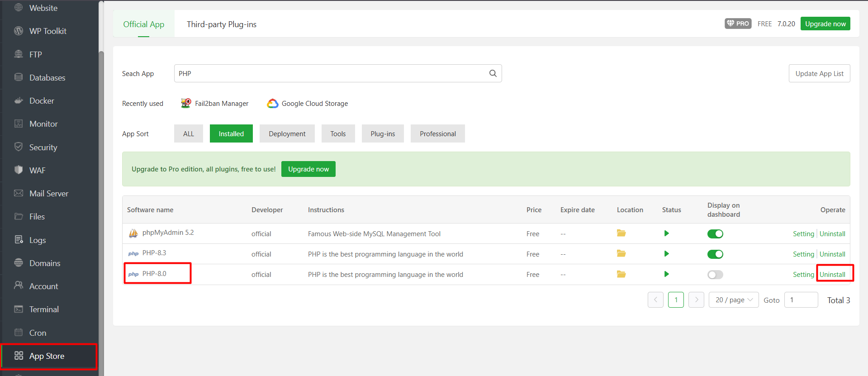Open PHP-8.3 location folder icon
The width and height of the screenshot is (868, 376).
[621, 253]
